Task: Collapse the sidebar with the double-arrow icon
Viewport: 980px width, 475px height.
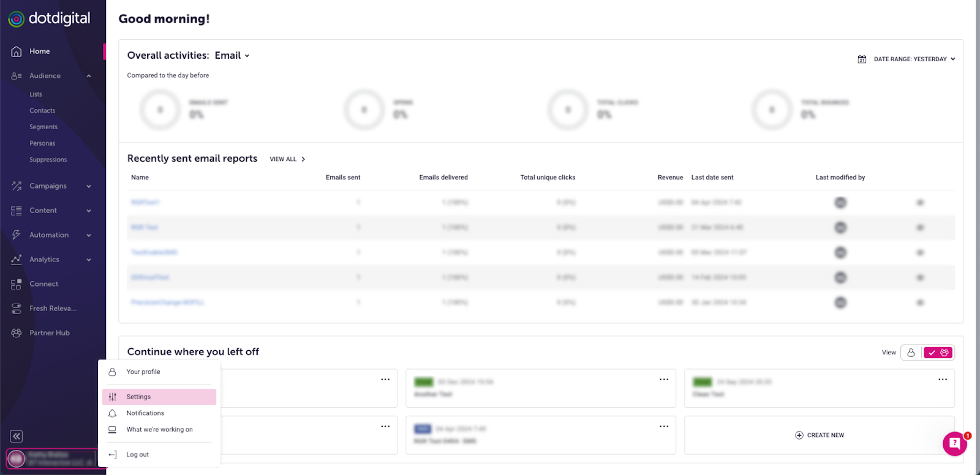Action: [x=17, y=436]
